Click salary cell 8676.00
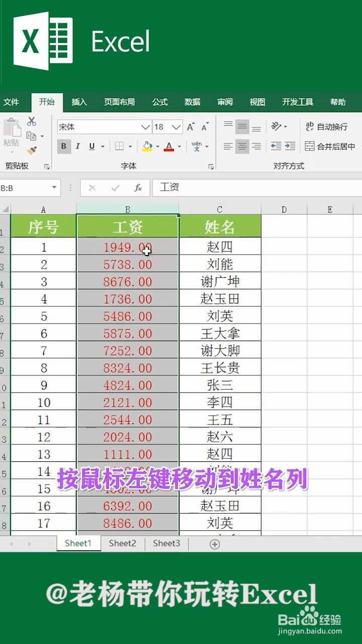The width and height of the screenshot is (362, 644). [x=128, y=281]
